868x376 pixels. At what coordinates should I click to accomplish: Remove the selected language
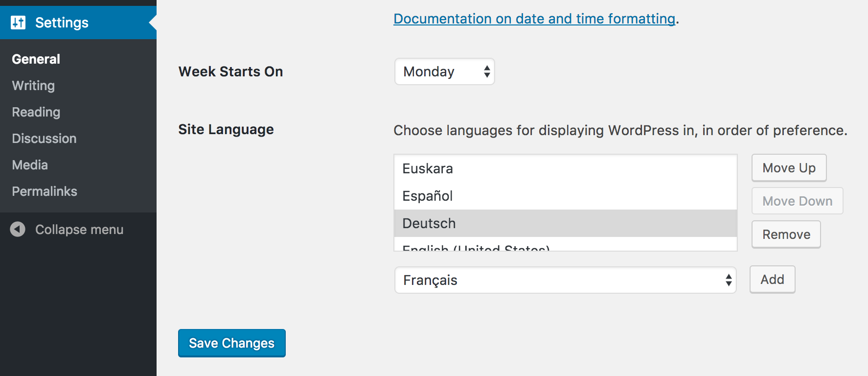786,235
